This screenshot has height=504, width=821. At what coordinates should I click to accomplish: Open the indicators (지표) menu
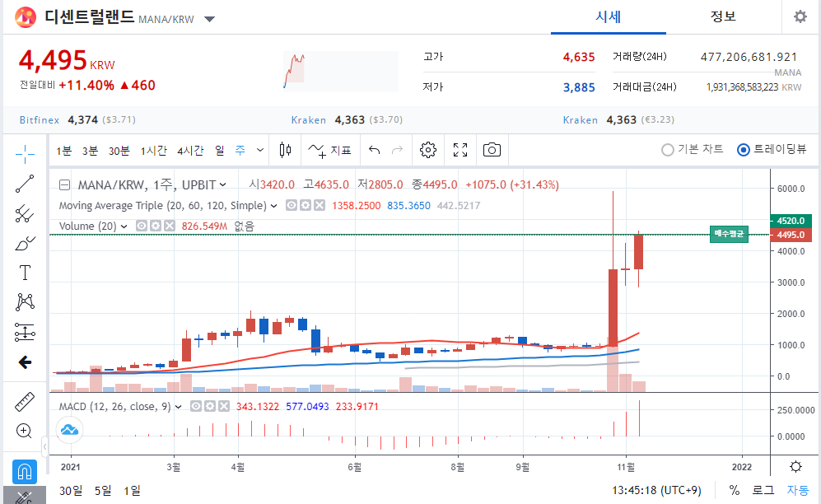pyautogui.click(x=330, y=150)
